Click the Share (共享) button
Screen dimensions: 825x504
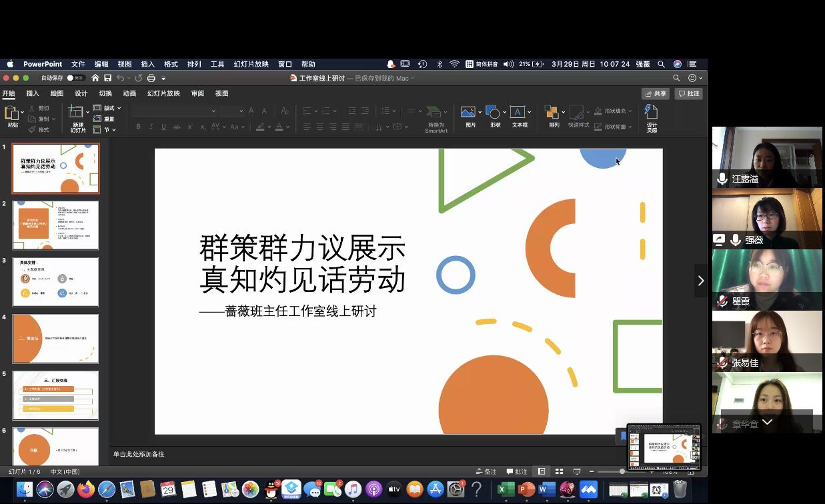tap(655, 93)
